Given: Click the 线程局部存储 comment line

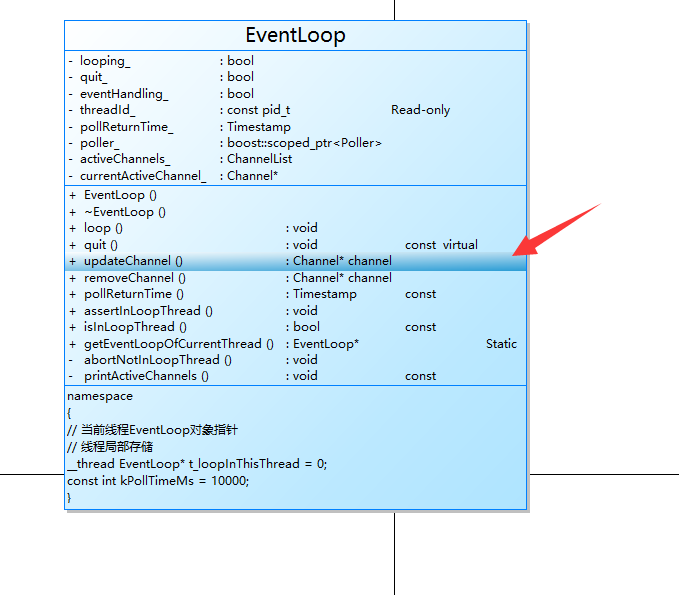Looking at the screenshot, I should (110, 447).
